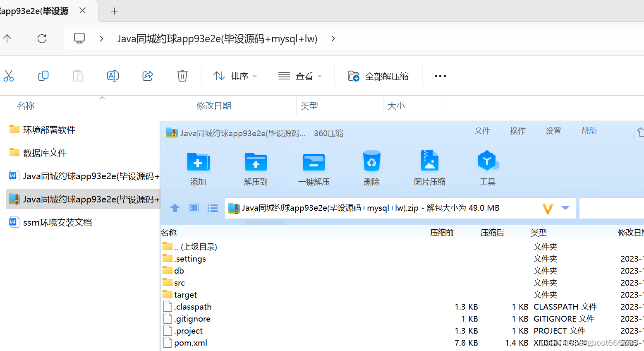Close the current Explorer tab
Image resolution: width=644 pixels, height=351 pixels.
83,10
